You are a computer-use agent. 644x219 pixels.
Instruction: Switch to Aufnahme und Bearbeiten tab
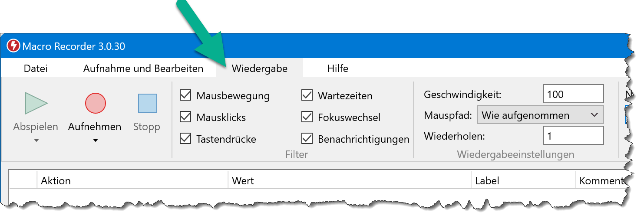coord(143,69)
